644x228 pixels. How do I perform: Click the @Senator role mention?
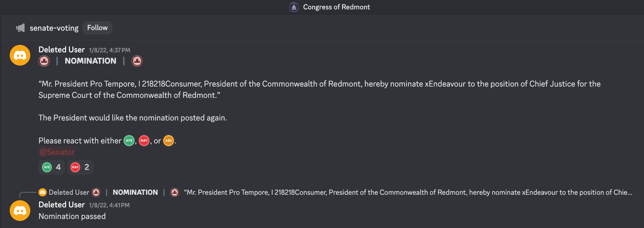(57, 152)
